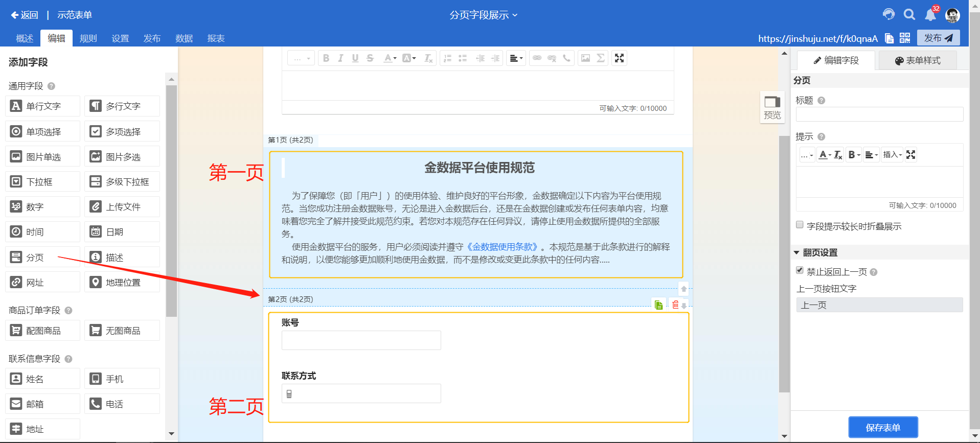The height and width of the screenshot is (443, 980).
Task: Open the 表单样式 panel tab
Action: coord(918,60)
